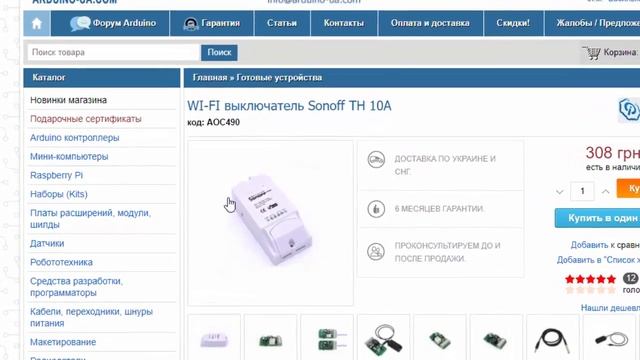This screenshot has width=640, height=360.
Task: Select the first white Sonoff case thumbnail
Action: tap(214, 339)
